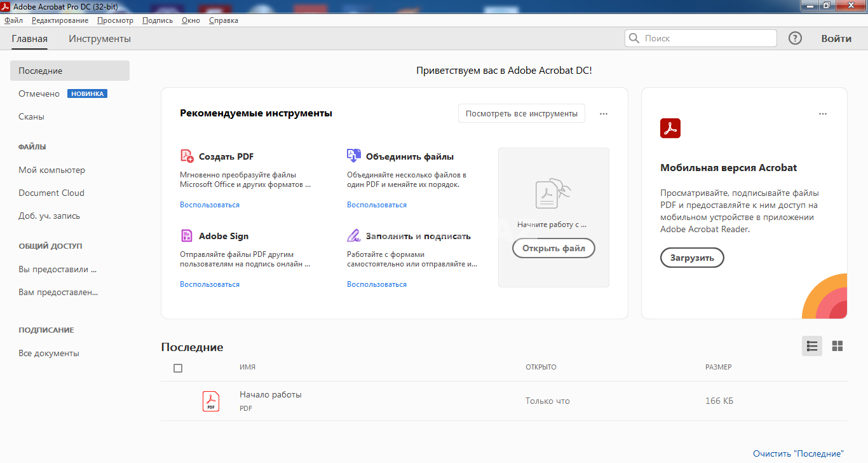This screenshot has height=463, width=868.
Task: Click Очистить "Последние" link
Action: (798, 453)
